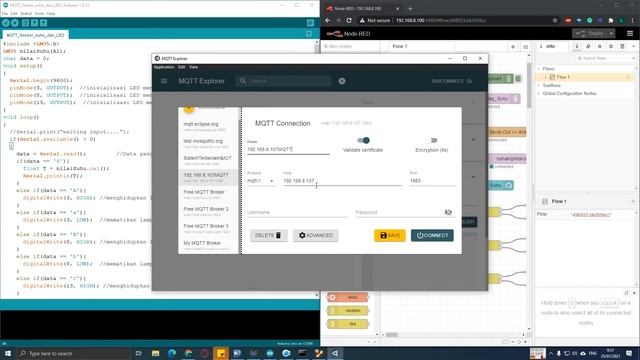Click Arduino Verify sketch button
640x360 pixels.
(6, 23)
